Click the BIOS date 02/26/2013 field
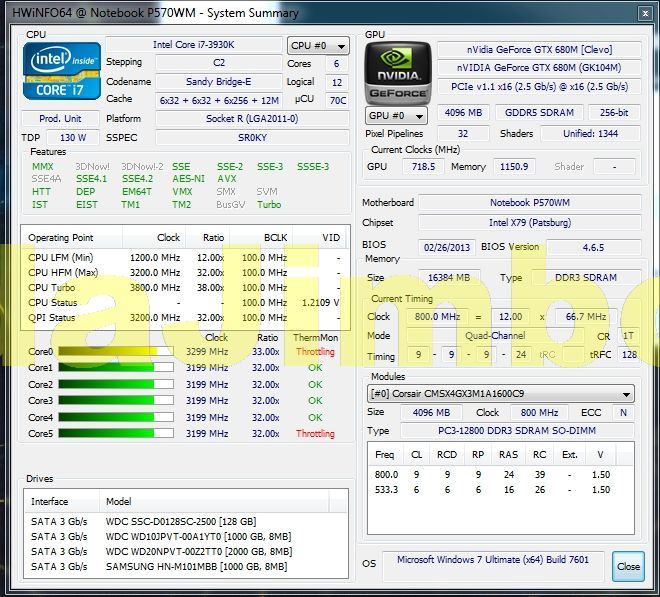This screenshot has height=597, width=660. 447,247
